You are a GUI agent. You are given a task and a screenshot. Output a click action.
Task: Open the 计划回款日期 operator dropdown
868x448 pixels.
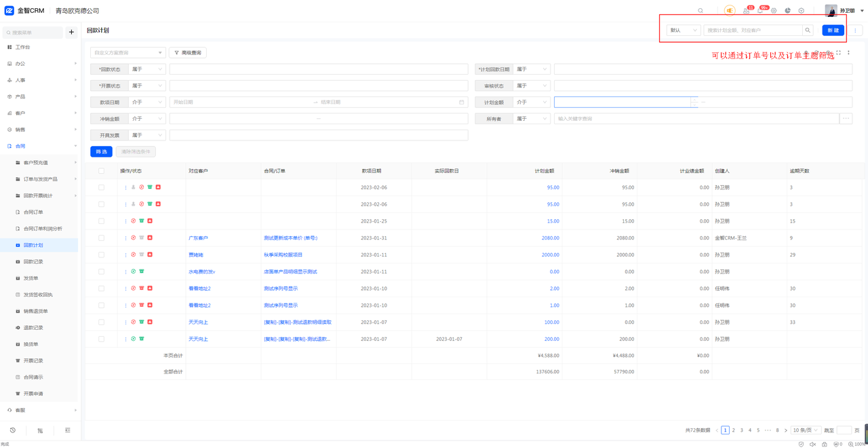pos(531,69)
